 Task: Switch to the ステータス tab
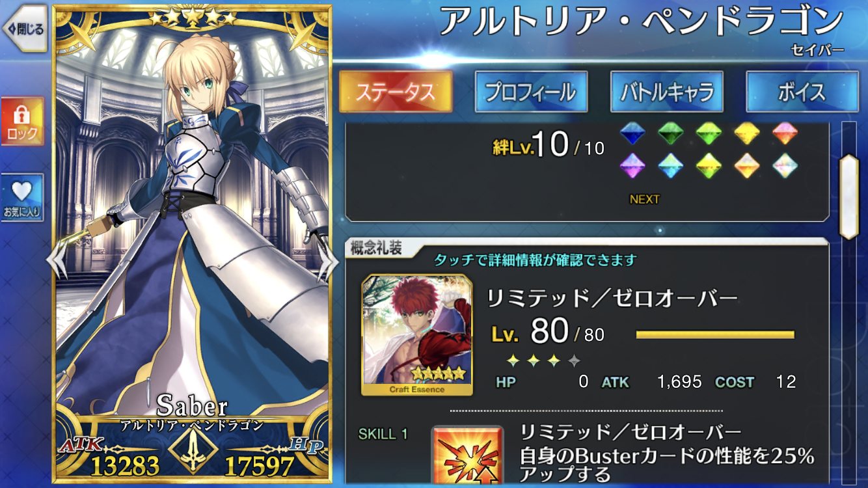pyautogui.click(x=396, y=92)
